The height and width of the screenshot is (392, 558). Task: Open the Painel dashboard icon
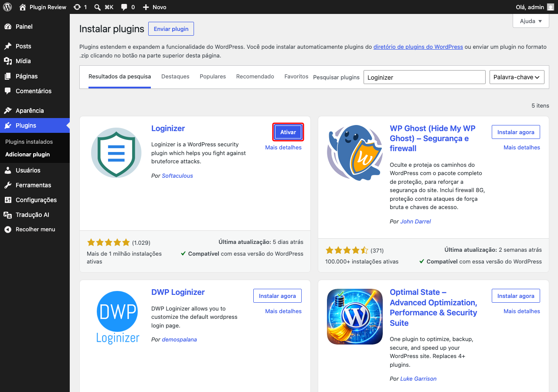pyautogui.click(x=8, y=27)
